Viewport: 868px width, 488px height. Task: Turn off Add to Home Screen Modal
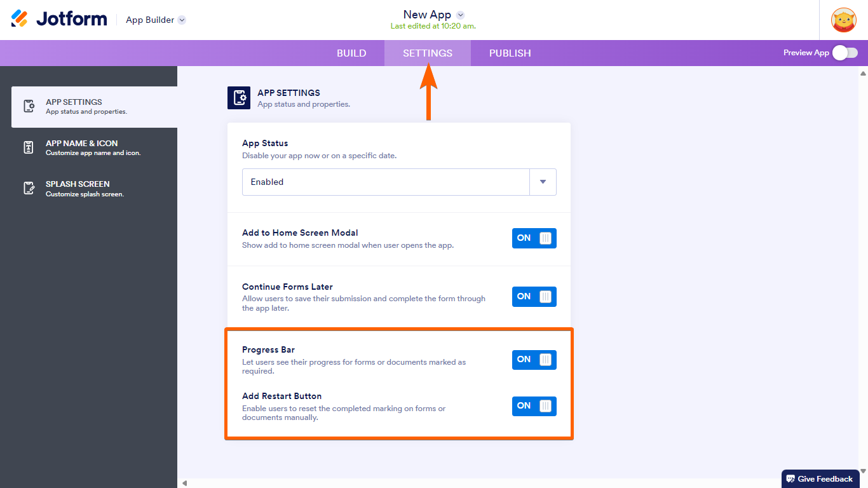pos(534,238)
